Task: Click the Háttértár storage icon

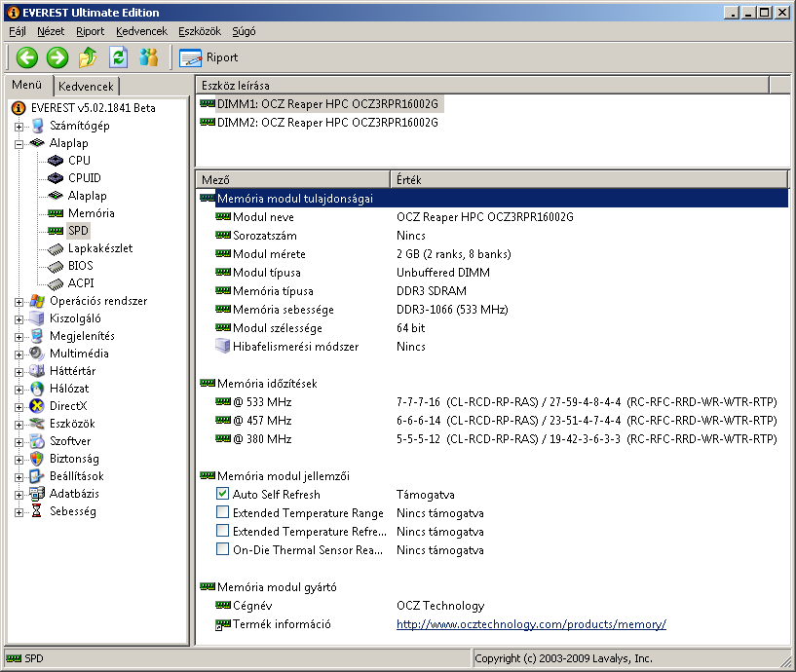Action: [x=37, y=371]
